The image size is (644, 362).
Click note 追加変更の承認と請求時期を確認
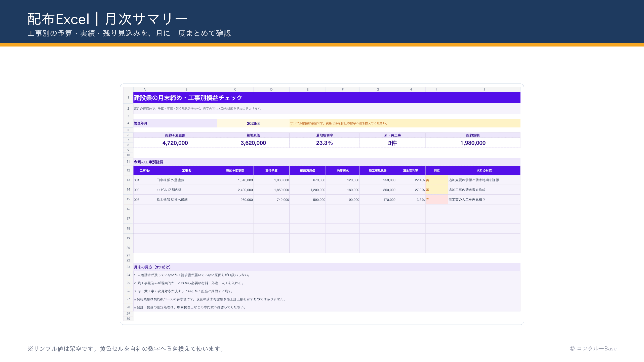[x=484, y=180]
